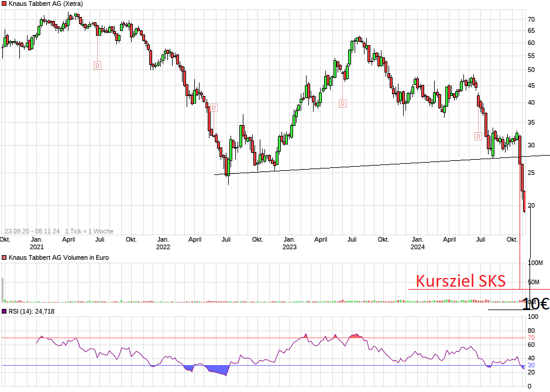Click the dividend D marker near July 2021
The height and width of the screenshot is (392, 550).
[x=98, y=66]
